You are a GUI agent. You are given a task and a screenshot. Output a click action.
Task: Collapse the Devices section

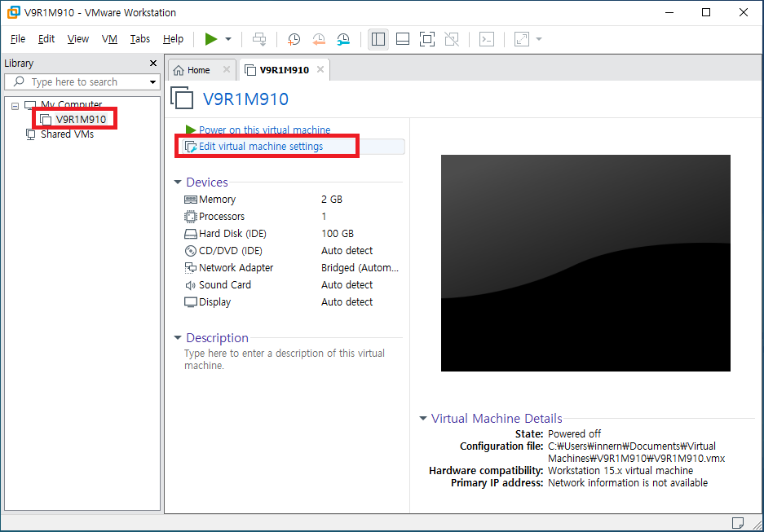point(178,182)
